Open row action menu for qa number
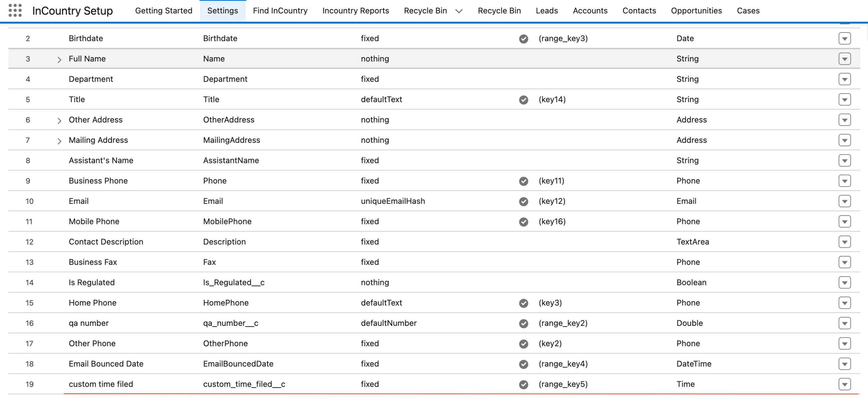The width and height of the screenshot is (868, 400). click(x=844, y=323)
